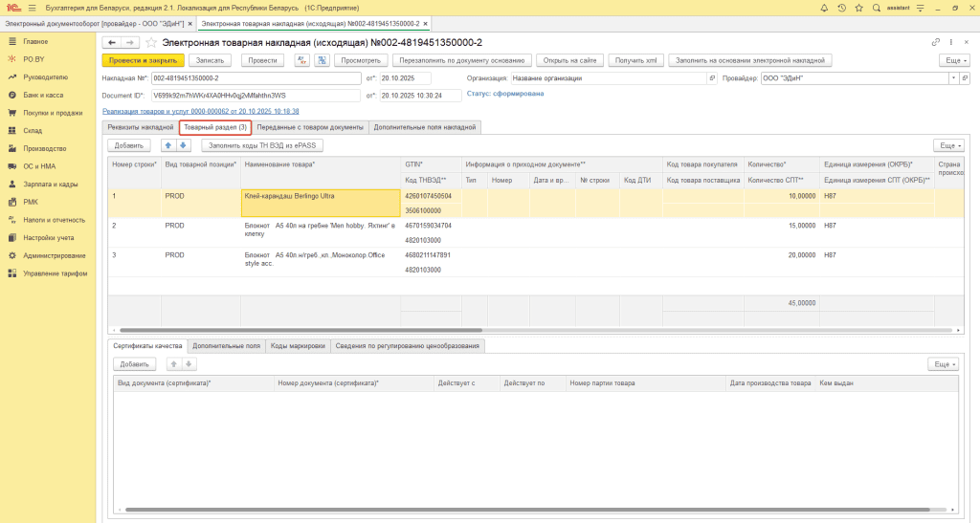Click the back navigation arrow

(111, 43)
